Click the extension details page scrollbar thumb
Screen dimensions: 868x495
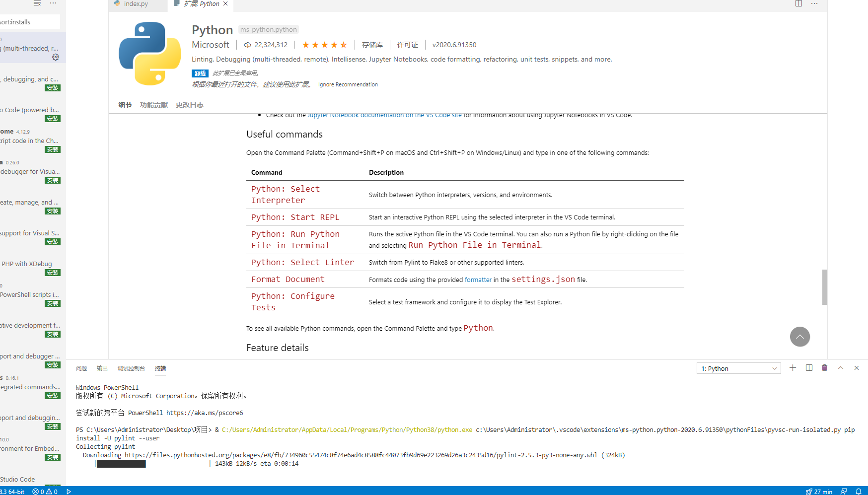click(824, 287)
